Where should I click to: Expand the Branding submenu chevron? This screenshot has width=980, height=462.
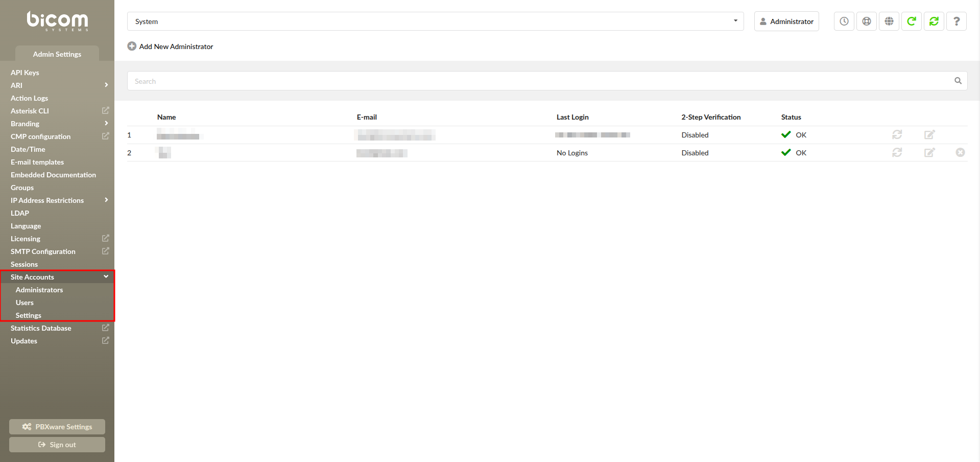coord(106,123)
